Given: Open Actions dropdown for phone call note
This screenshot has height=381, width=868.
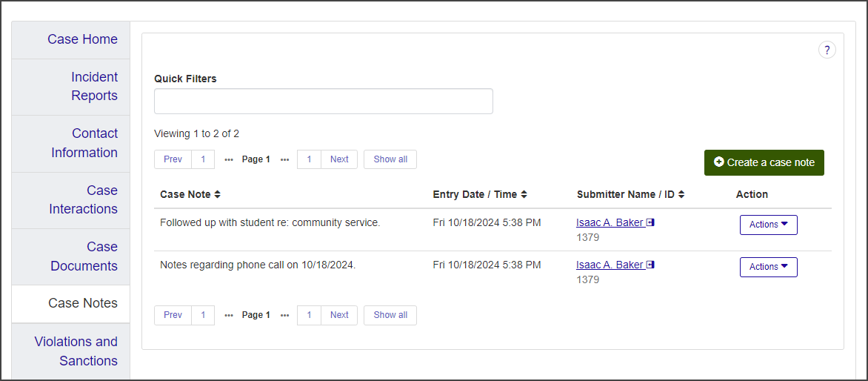Looking at the screenshot, I should click(x=768, y=267).
